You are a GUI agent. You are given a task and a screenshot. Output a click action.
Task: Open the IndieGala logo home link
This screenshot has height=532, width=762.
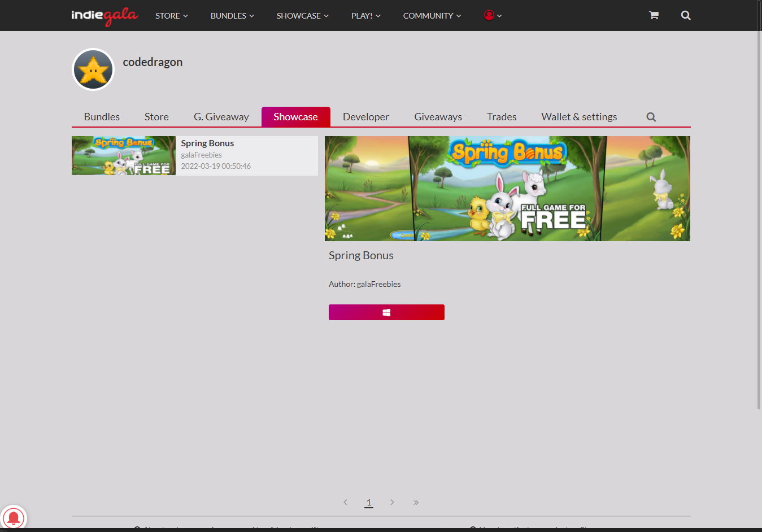[x=104, y=16]
